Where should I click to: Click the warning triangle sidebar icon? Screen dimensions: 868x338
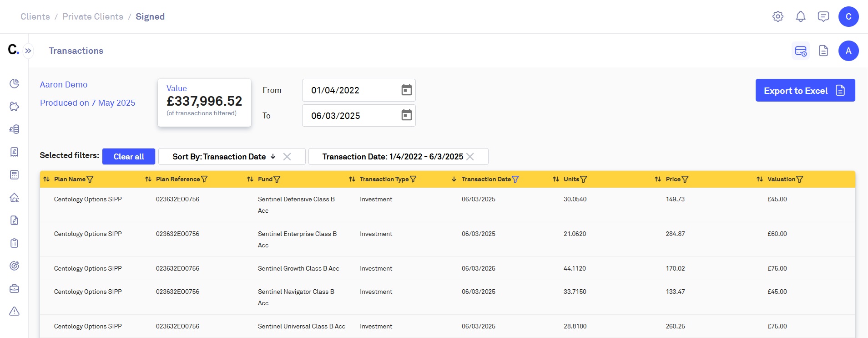[15, 311]
